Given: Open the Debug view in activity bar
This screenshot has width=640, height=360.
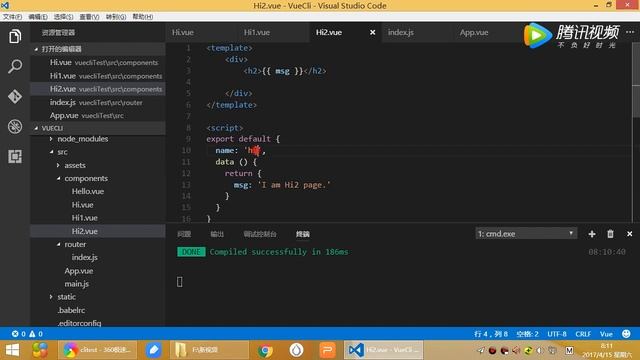Looking at the screenshot, I should [15, 127].
